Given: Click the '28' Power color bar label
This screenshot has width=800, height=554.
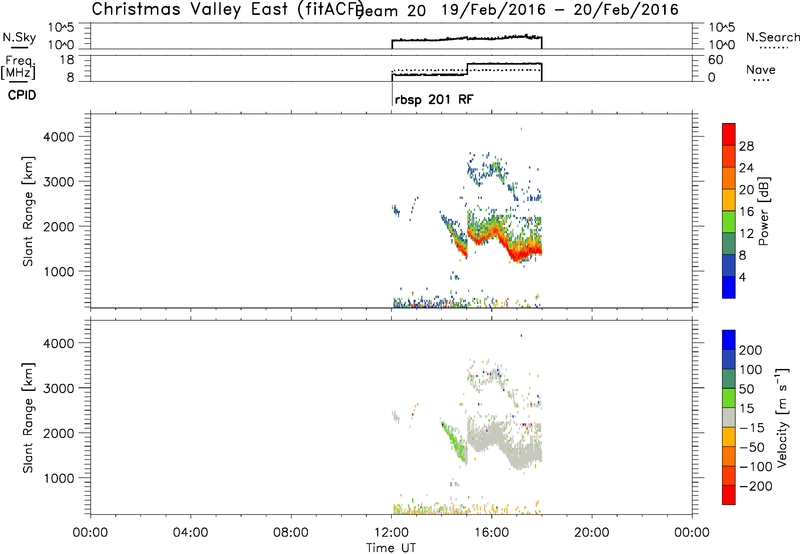Looking at the screenshot, I should coord(746,146).
